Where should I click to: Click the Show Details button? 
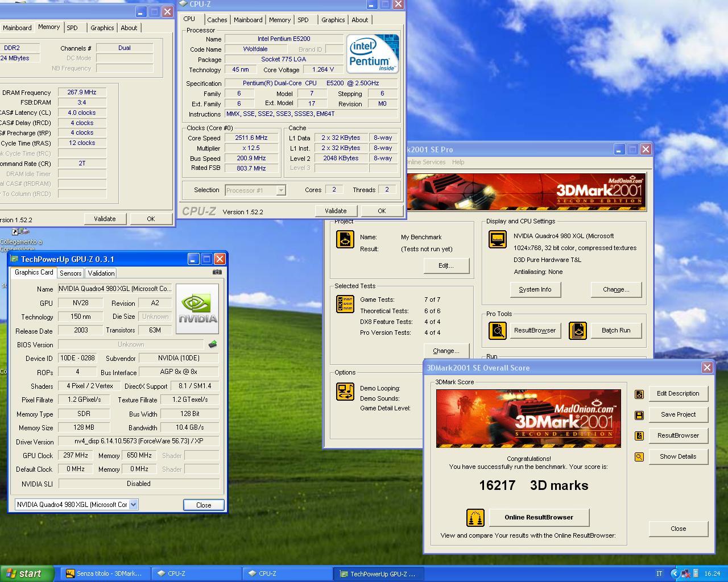[678, 456]
